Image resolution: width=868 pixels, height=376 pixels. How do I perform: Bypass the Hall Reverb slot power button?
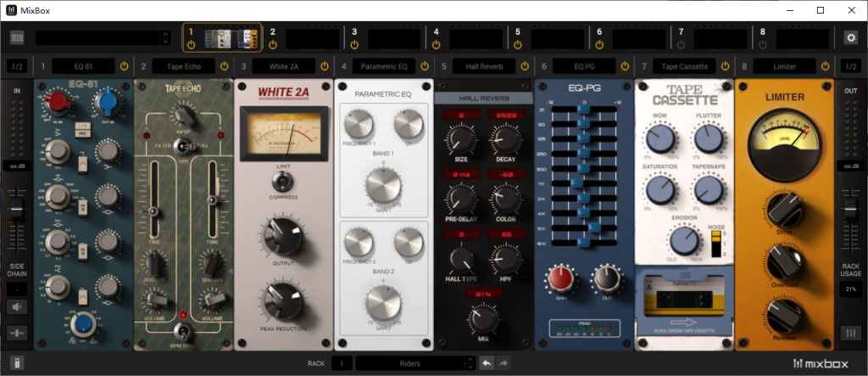click(x=524, y=65)
